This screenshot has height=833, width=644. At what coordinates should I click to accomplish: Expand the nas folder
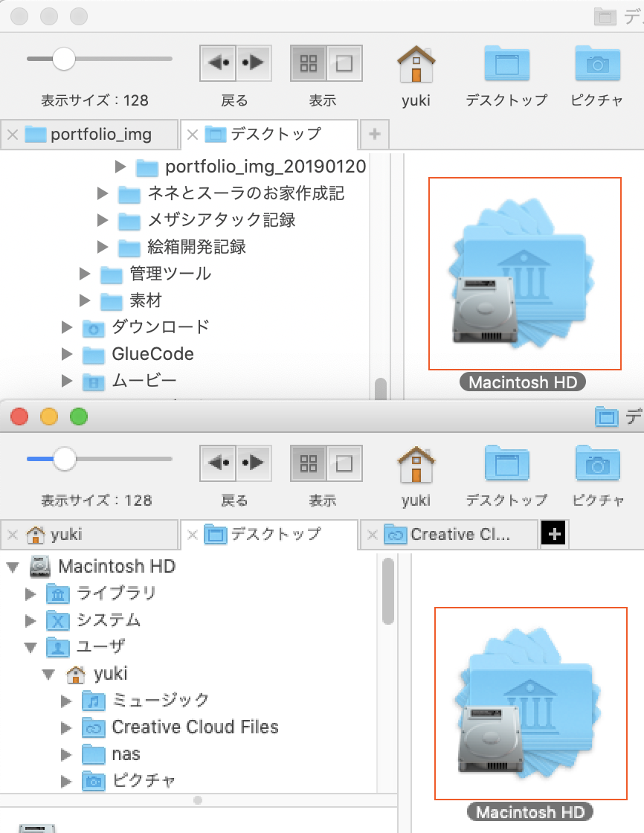coord(66,754)
